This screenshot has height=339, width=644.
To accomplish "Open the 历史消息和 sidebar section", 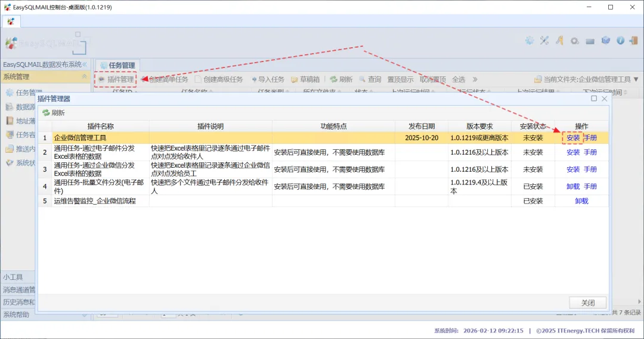I will [18, 302].
